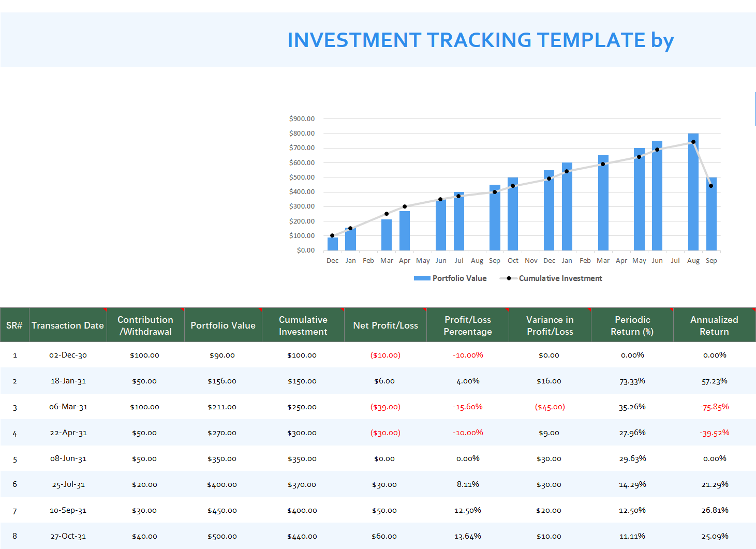The width and height of the screenshot is (756, 549).
Task: Click the annualized return cell 26.81%
Action: click(x=715, y=510)
